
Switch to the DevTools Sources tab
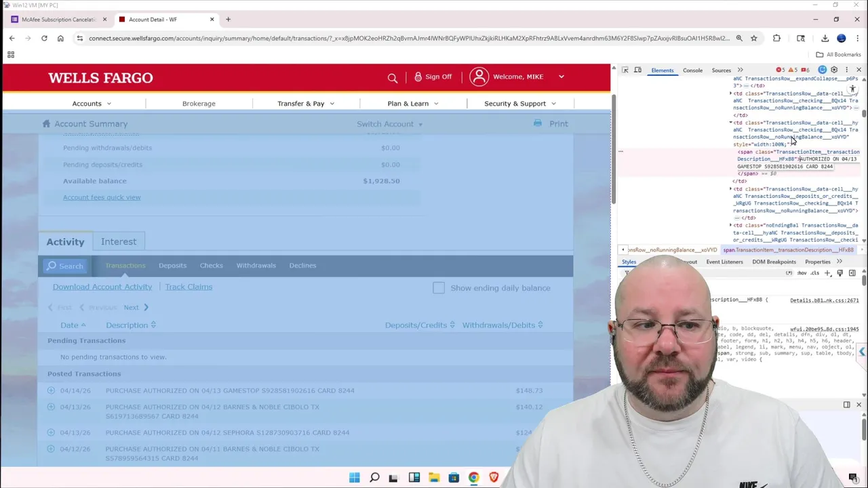[x=721, y=70]
